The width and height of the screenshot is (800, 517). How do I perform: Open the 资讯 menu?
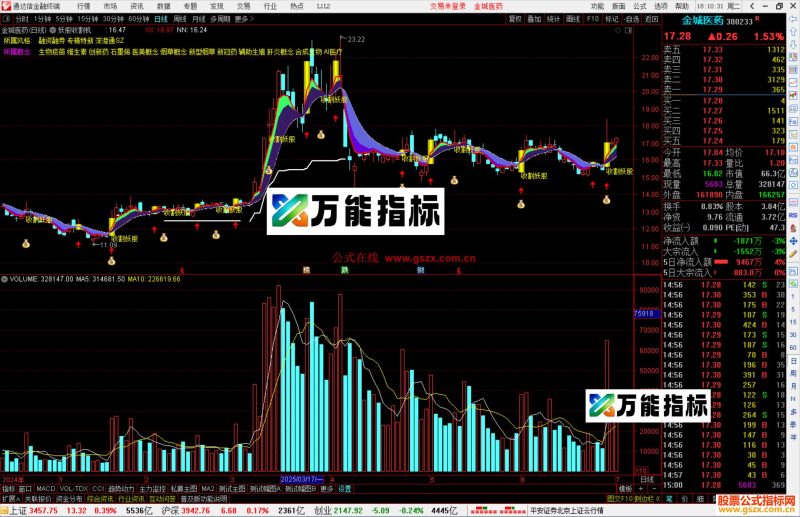tap(137, 6)
